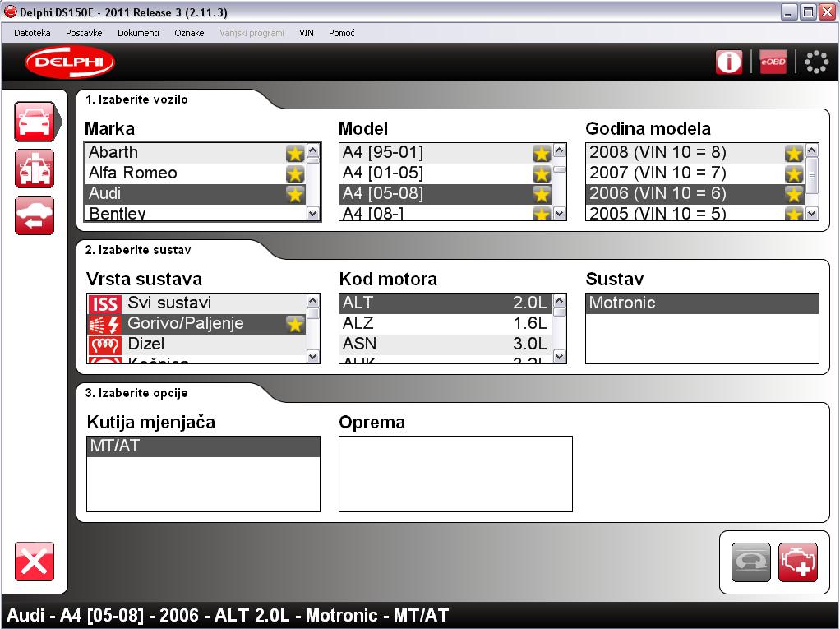The image size is (840, 629).
Task: Vrsta sustava scroll up arrow
Action: 313,301
